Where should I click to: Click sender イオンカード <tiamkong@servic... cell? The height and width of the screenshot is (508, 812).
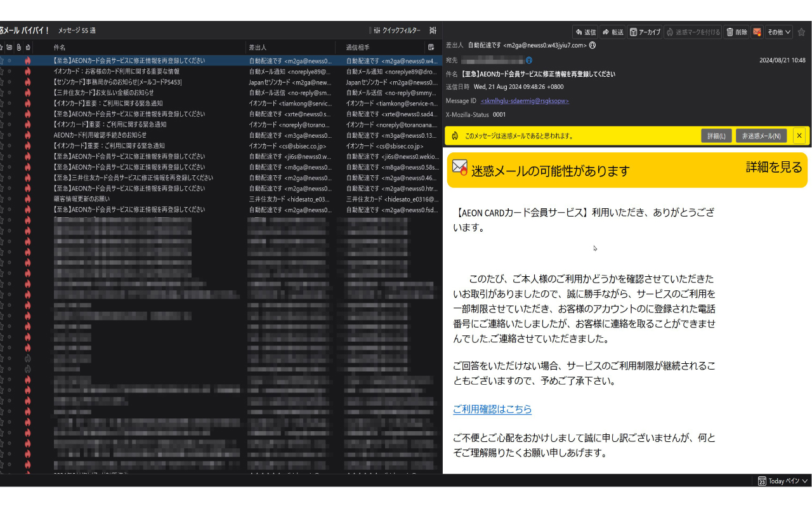coord(291,104)
